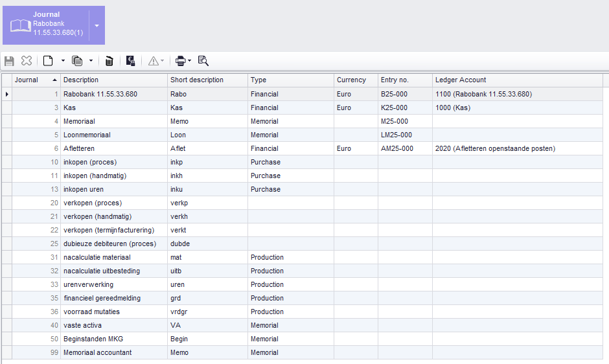Click the Cancel X icon in toolbar

(x=27, y=61)
